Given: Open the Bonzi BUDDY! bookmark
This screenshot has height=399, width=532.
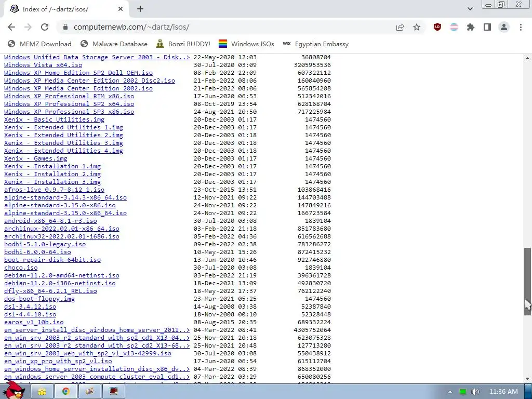Looking at the screenshot, I should (183, 44).
